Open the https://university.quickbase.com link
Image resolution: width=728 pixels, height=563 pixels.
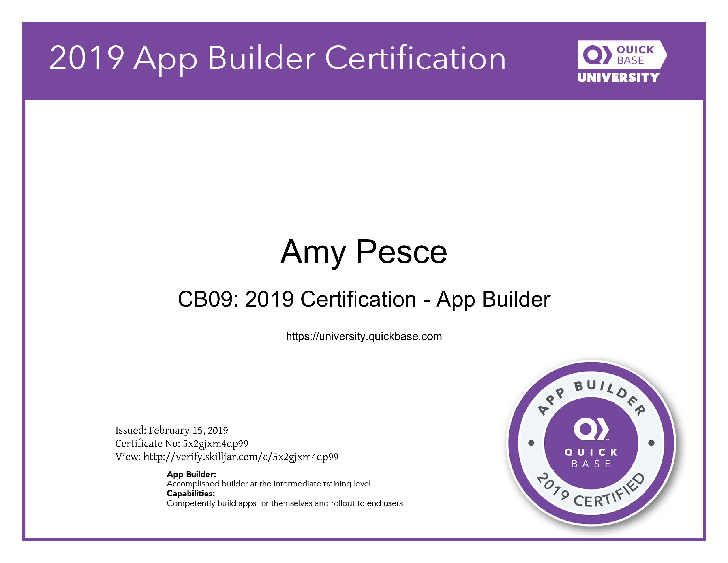pos(364,336)
